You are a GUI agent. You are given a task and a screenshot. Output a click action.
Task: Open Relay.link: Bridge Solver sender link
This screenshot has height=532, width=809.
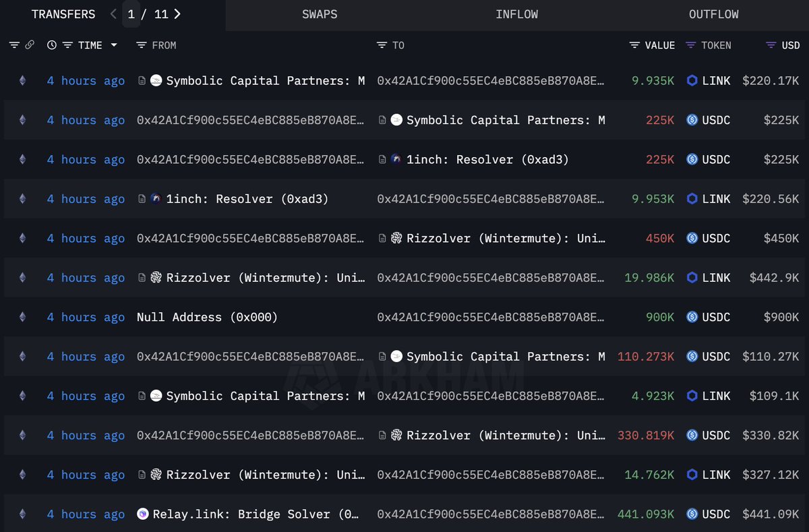256,514
